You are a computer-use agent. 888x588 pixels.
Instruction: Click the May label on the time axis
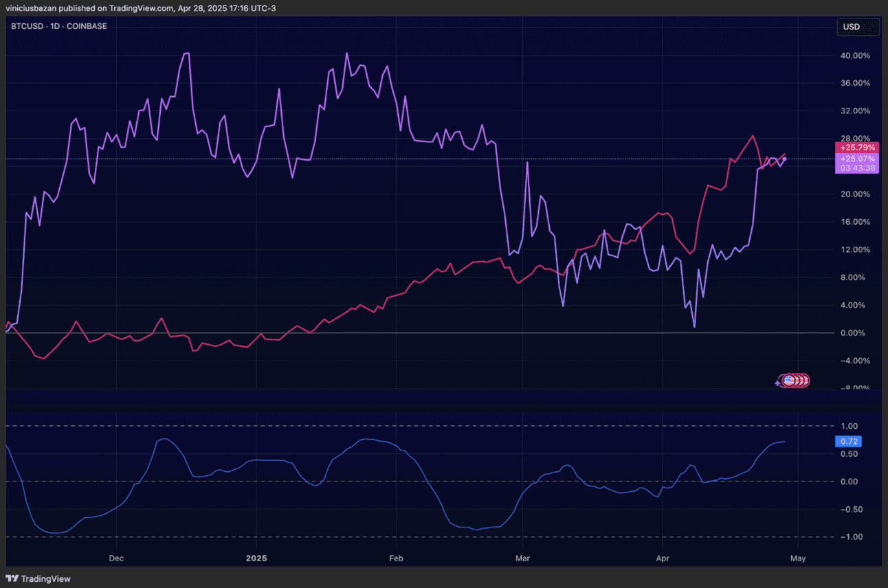[x=797, y=558]
